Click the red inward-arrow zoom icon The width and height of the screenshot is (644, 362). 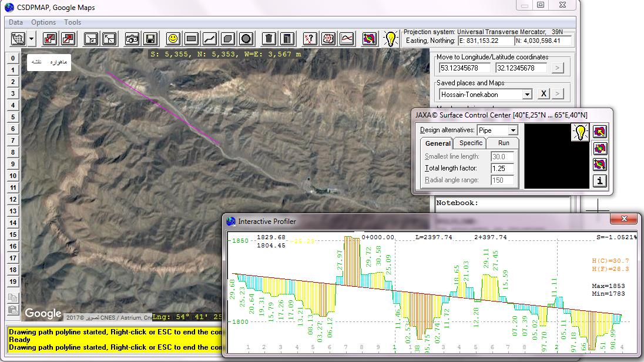(50, 39)
